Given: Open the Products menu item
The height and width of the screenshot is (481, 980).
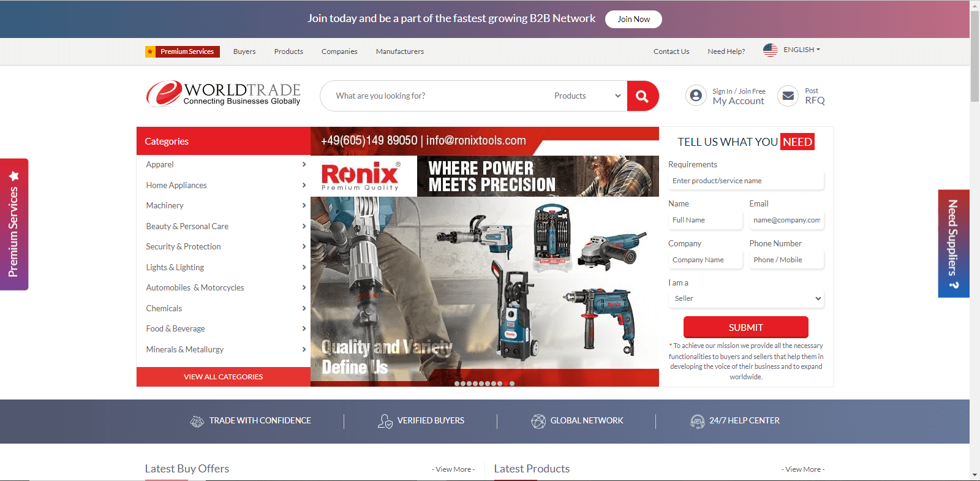Looking at the screenshot, I should (x=288, y=51).
